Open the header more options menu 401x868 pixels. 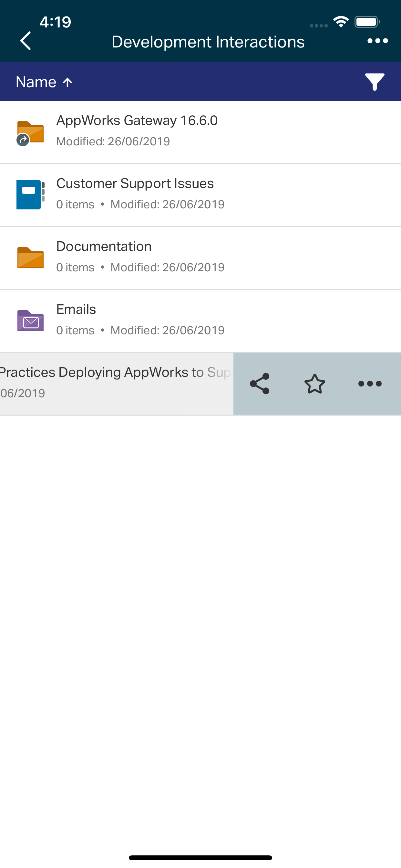[x=377, y=41]
